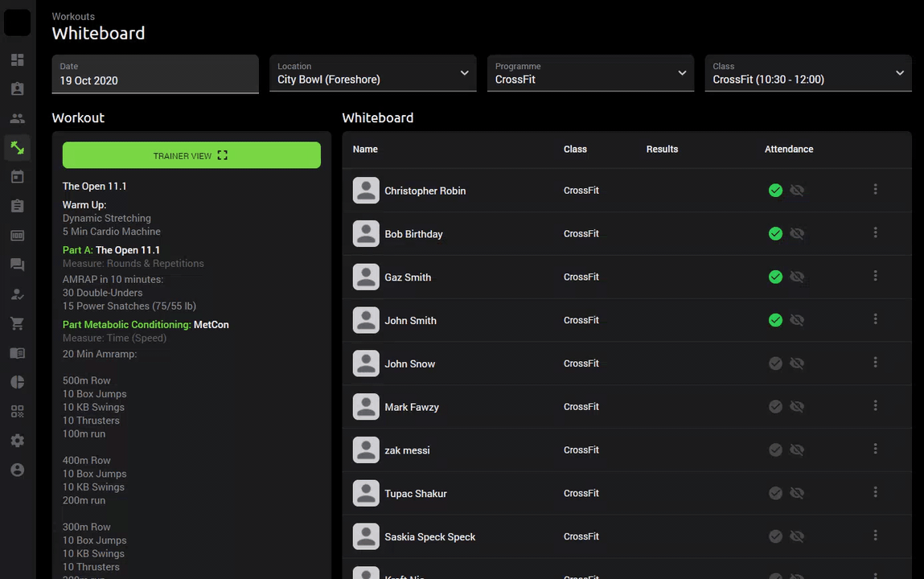Click the shopping cart icon in sidebar
The width and height of the screenshot is (924, 579).
(17, 323)
